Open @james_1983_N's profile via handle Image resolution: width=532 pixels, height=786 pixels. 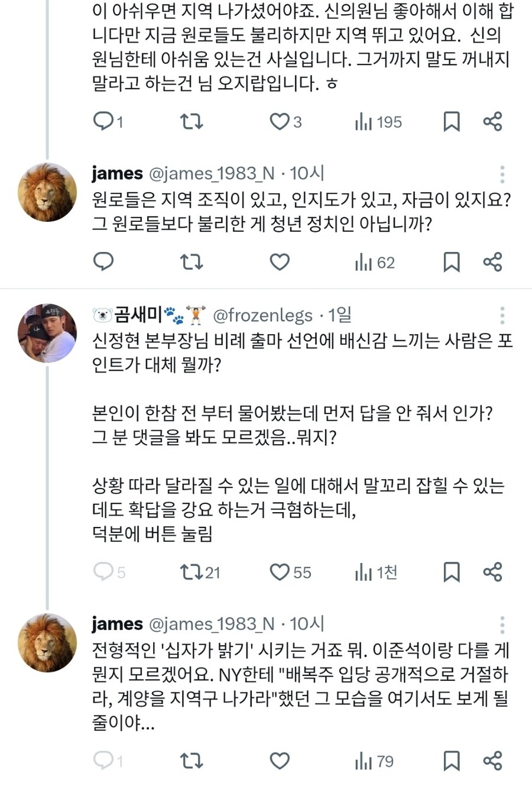coord(210,174)
